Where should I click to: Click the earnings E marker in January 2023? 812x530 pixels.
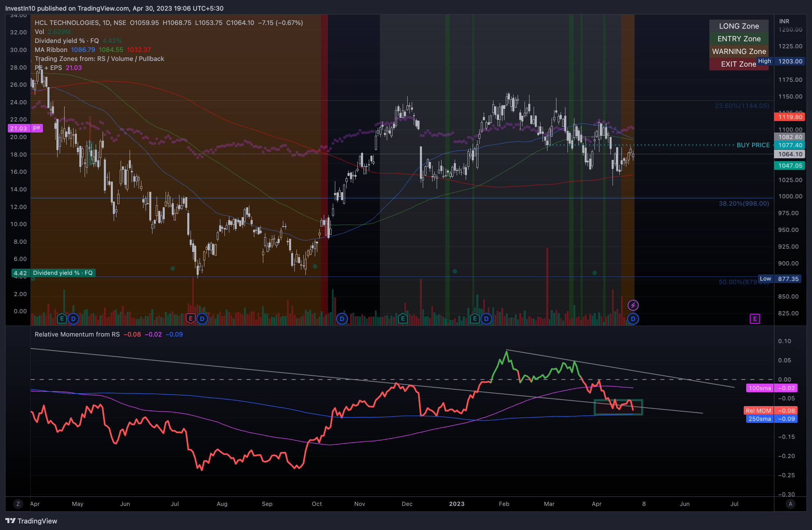pos(475,318)
